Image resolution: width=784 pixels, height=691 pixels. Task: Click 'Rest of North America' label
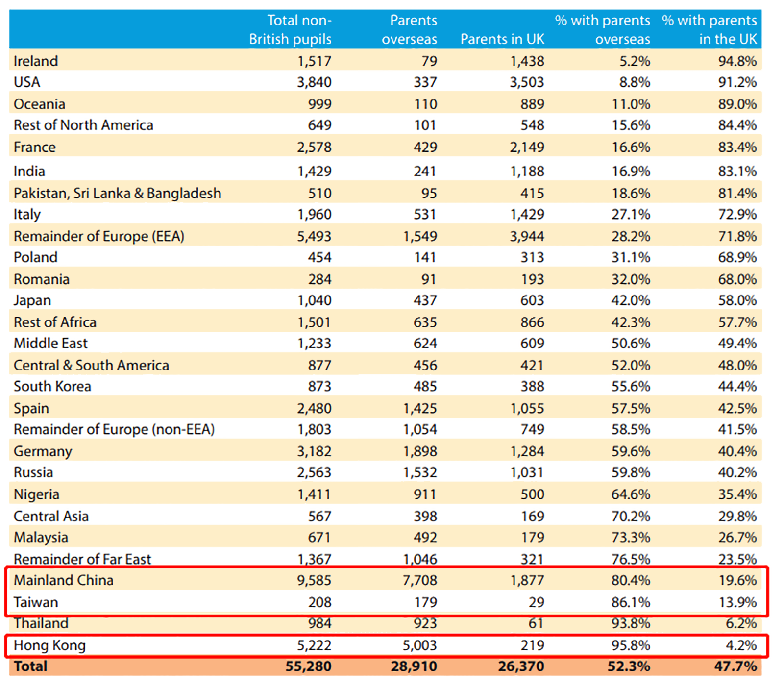pyautogui.click(x=83, y=125)
